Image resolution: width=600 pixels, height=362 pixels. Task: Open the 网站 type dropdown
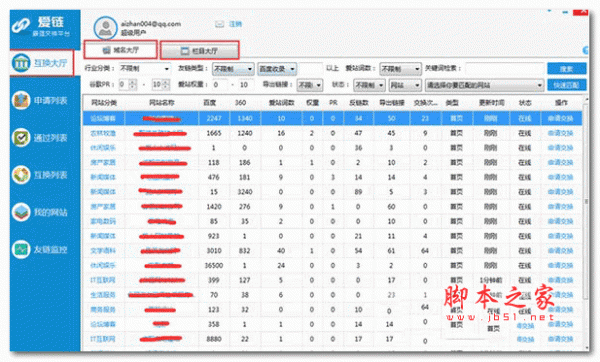pos(405,85)
